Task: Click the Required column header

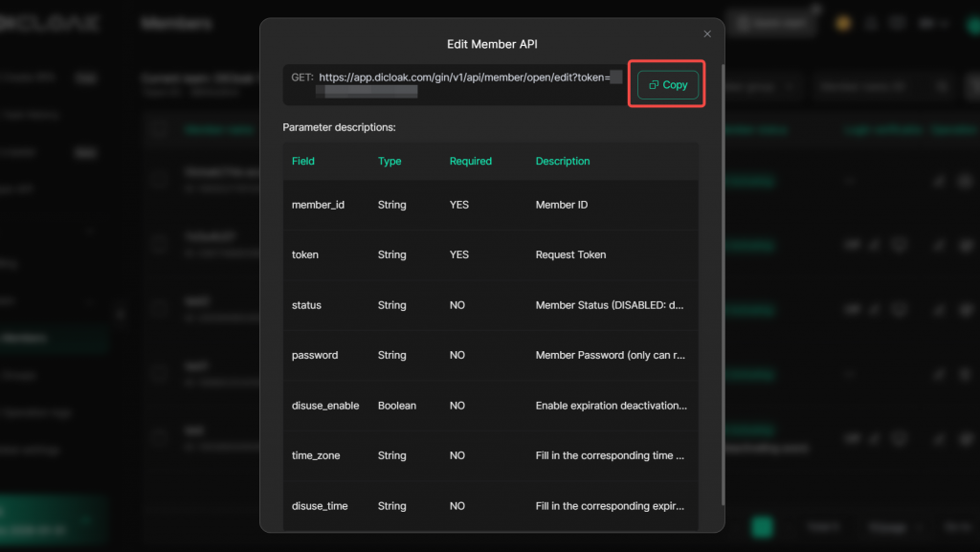Action: (470, 161)
